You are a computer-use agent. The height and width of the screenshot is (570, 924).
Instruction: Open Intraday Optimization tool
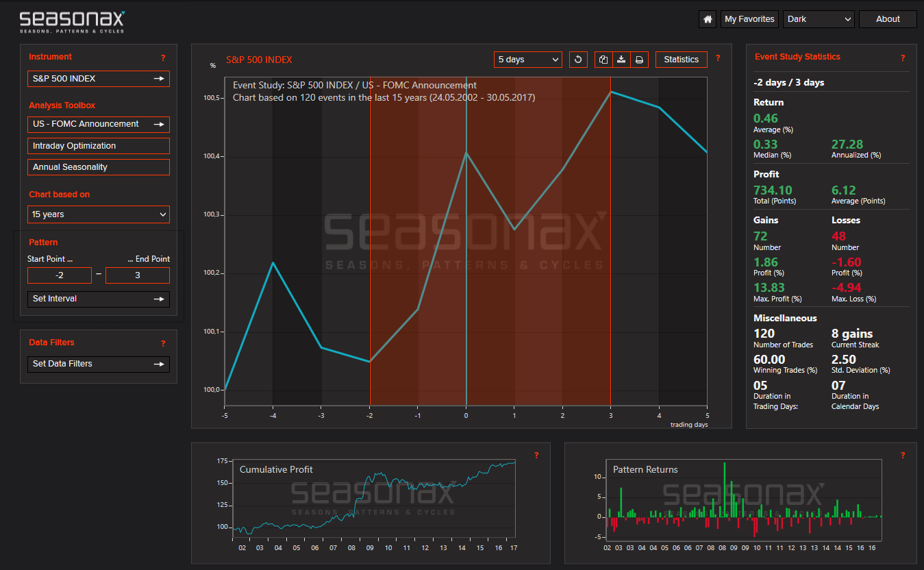(99, 146)
